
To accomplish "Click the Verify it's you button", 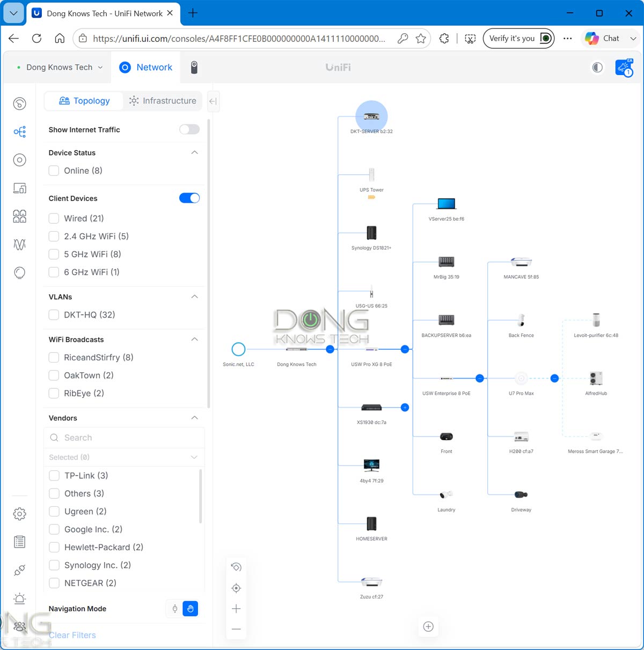I will [x=518, y=39].
